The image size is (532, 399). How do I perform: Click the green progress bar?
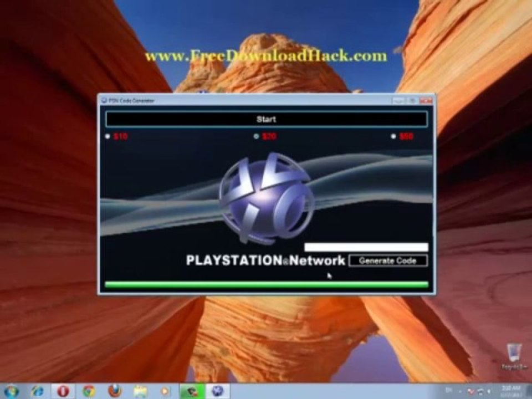coord(267,285)
